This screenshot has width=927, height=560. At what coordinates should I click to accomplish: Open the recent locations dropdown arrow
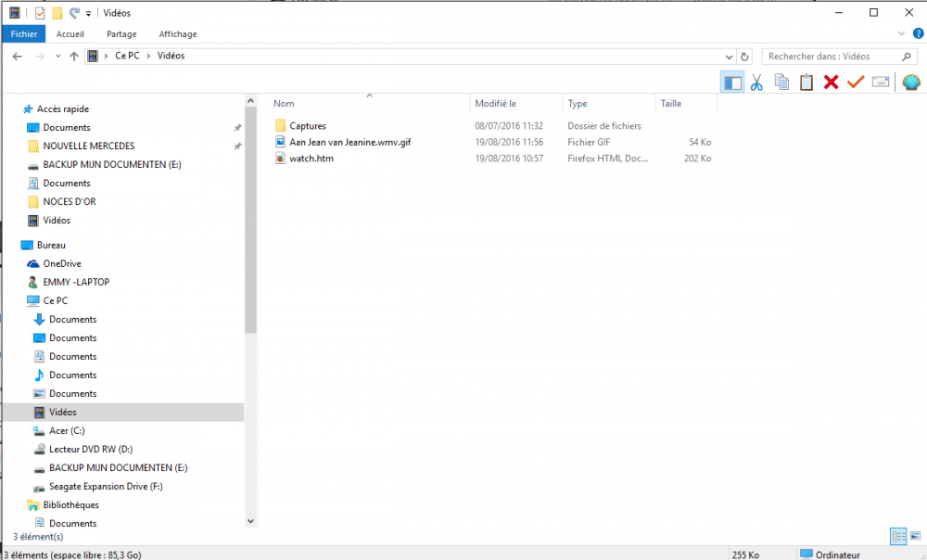57,57
